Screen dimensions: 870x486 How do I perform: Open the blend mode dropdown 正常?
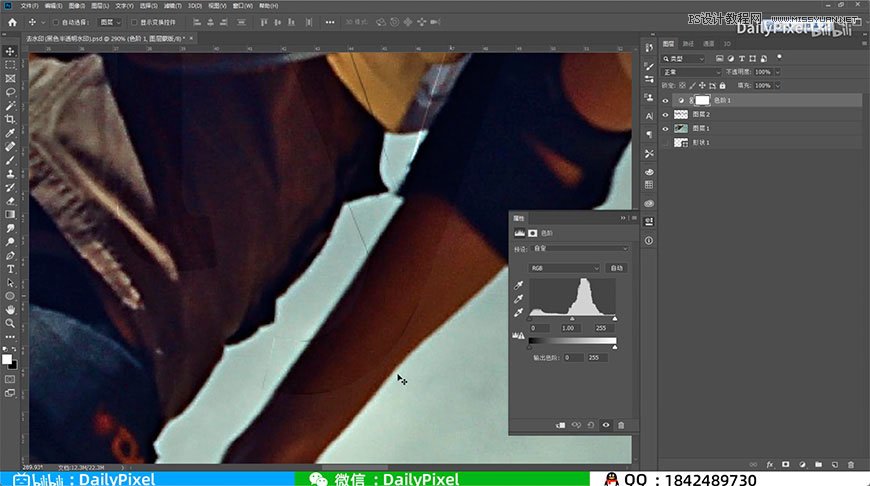pyautogui.click(x=691, y=72)
